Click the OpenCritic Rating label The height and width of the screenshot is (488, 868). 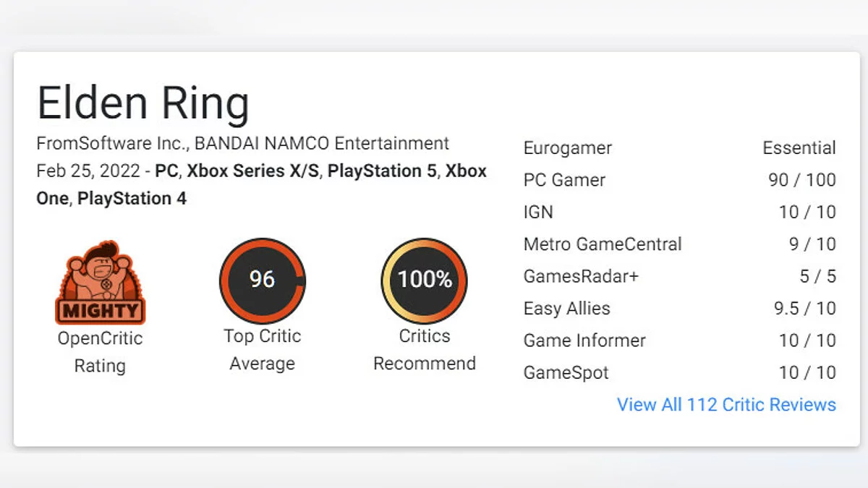pos(100,351)
